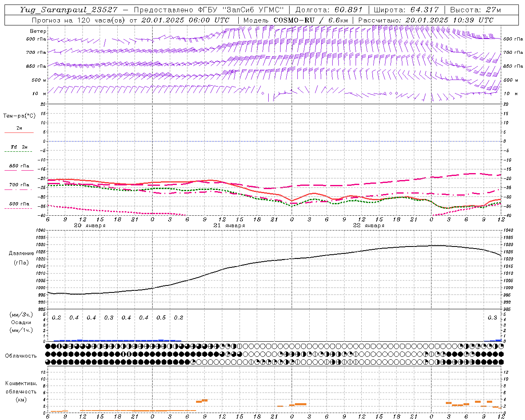Click the "Осадки" precipitation label

(21, 322)
